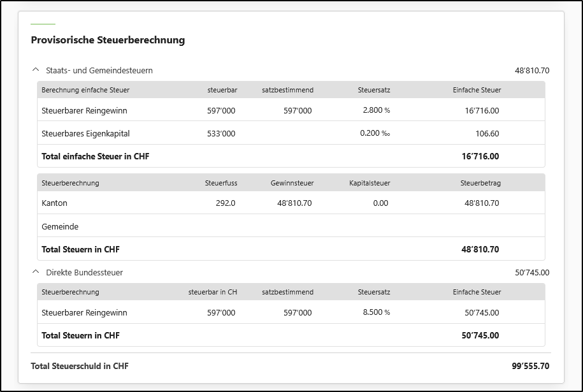Click the Eigenkapital simple tax value 106.60
The height and width of the screenshot is (392, 583).
click(487, 134)
